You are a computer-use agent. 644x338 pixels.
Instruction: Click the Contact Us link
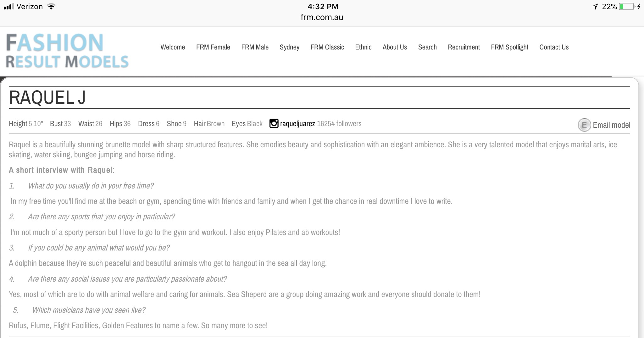[x=554, y=47]
